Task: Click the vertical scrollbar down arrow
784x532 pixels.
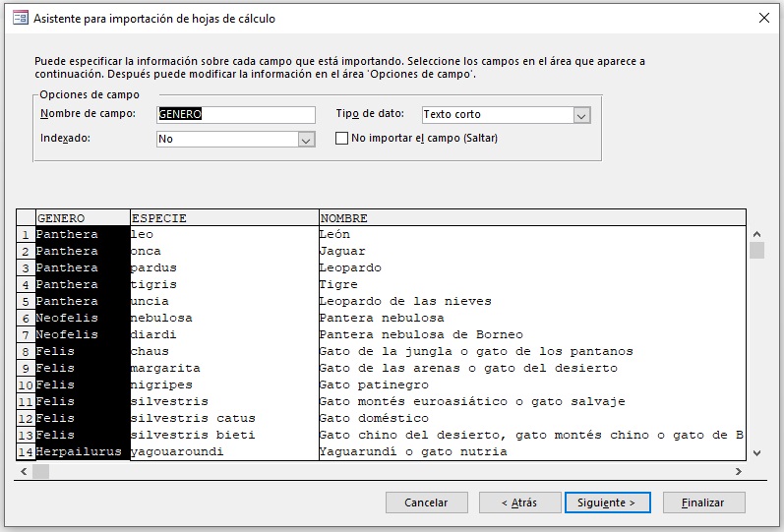Action: [756, 453]
